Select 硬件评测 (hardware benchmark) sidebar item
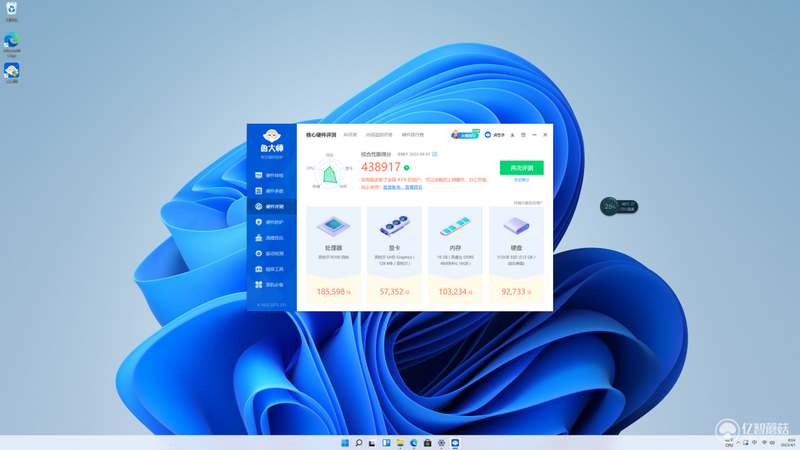This screenshot has width=800, height=450. [x=271, y=207]
